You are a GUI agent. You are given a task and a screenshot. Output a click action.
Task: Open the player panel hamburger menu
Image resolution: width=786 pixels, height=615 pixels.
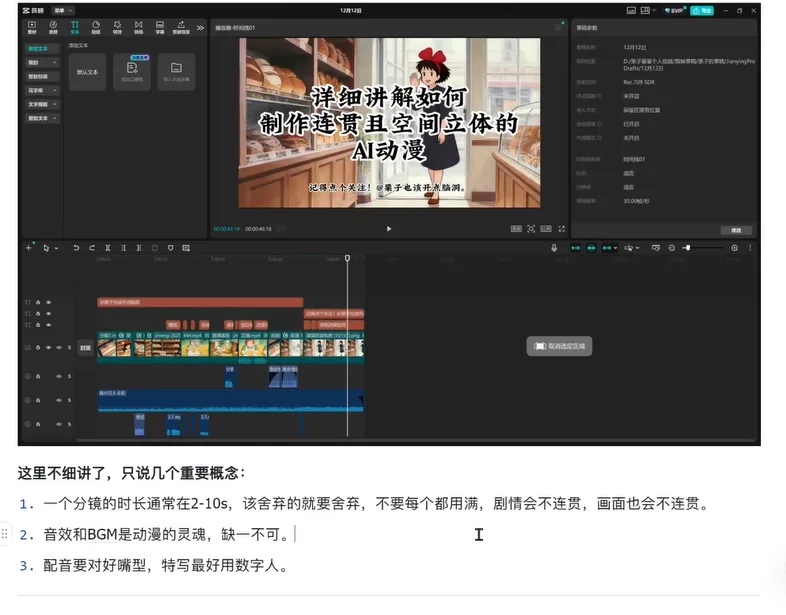558,28
